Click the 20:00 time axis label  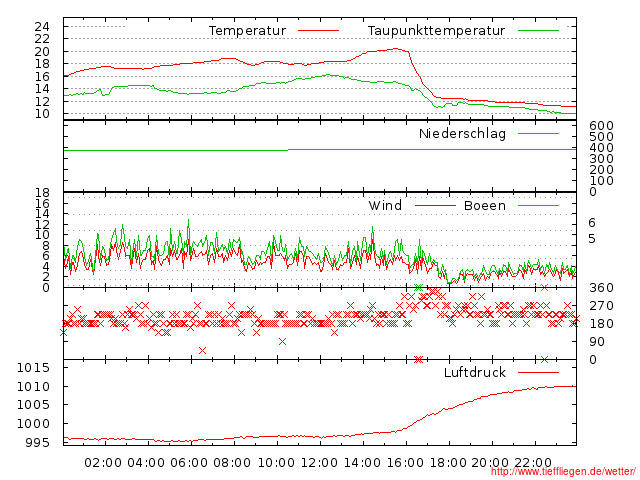(490, 463)
